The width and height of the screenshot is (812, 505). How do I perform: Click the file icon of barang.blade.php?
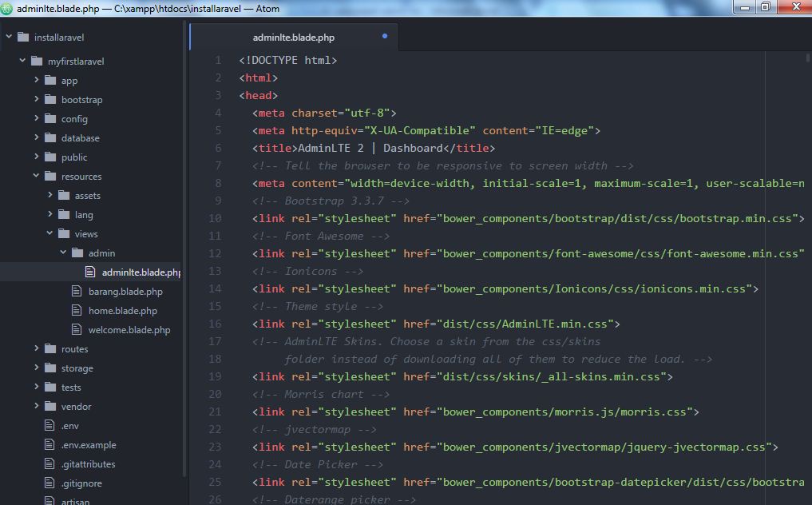(77, 291)
